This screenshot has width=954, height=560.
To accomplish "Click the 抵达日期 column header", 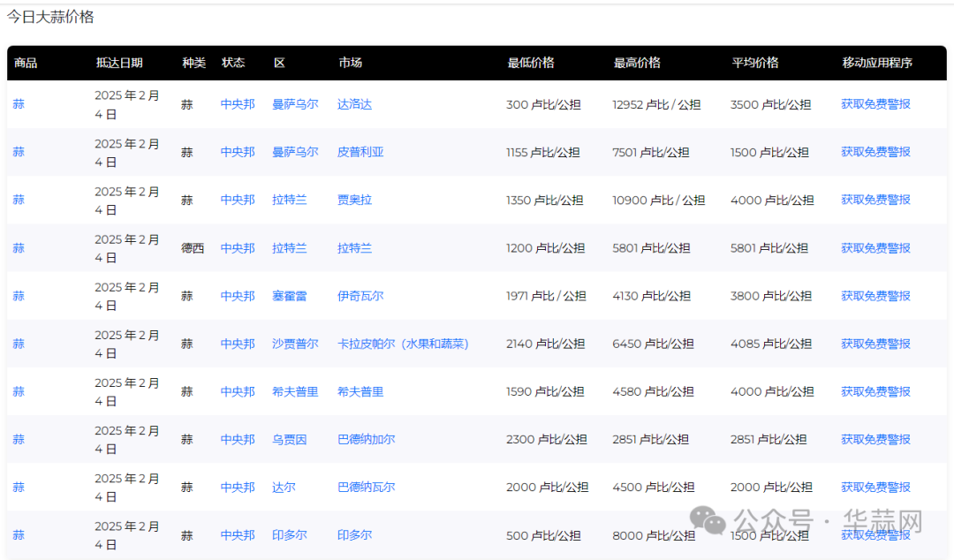I will coord(119,63).
